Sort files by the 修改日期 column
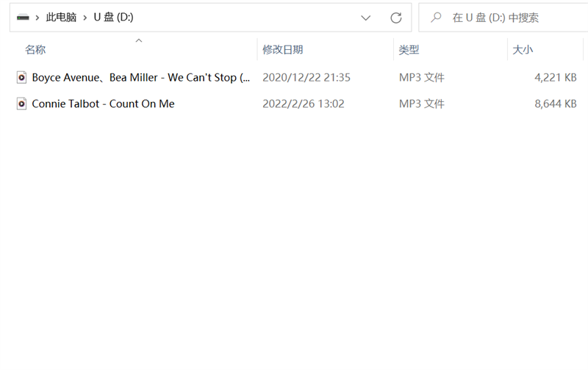588x370 pixels. [x=283, y=50]
